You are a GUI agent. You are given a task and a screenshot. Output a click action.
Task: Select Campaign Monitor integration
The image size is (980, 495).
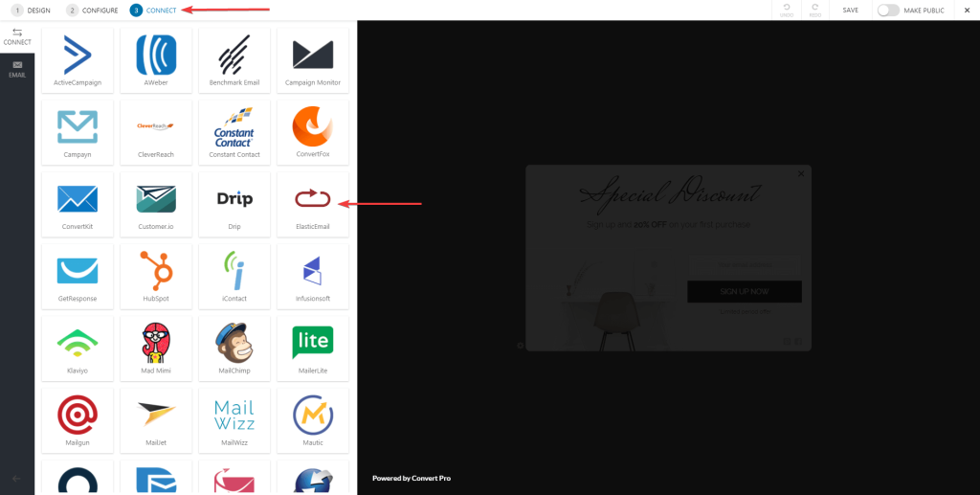tap(313, 60)
